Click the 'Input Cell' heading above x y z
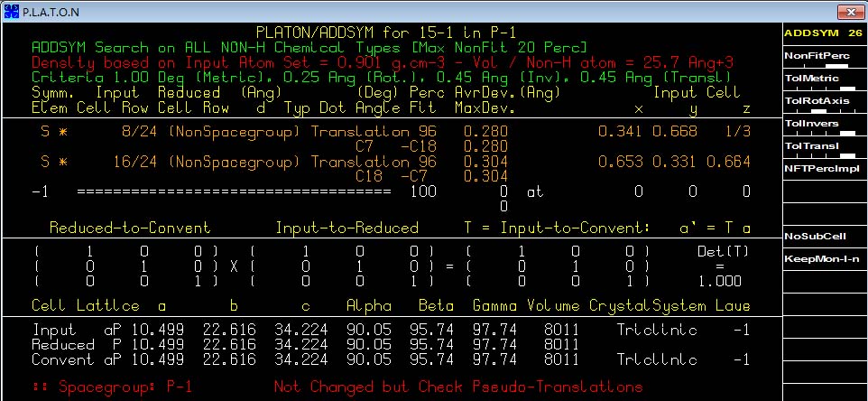This screenshot has width=868, height=401. pyautogui.click(x=697, y=92)
